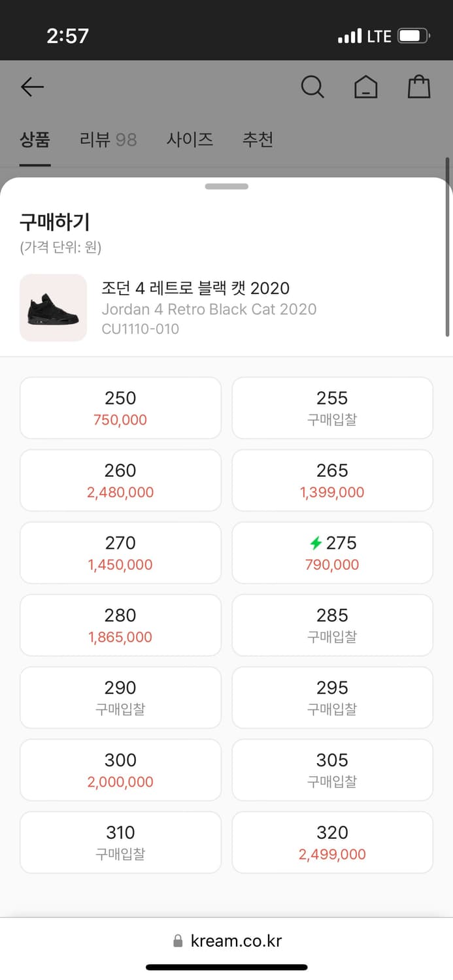Tap the battery indicator in the status bar
453x980 pixels.
pos(414,36)
